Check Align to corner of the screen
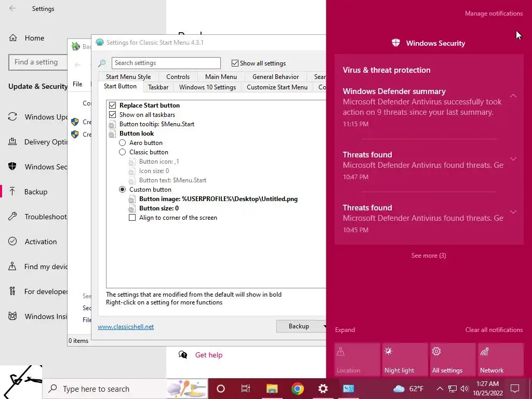This screenshot has height=399, width=532. coord(132,218)
